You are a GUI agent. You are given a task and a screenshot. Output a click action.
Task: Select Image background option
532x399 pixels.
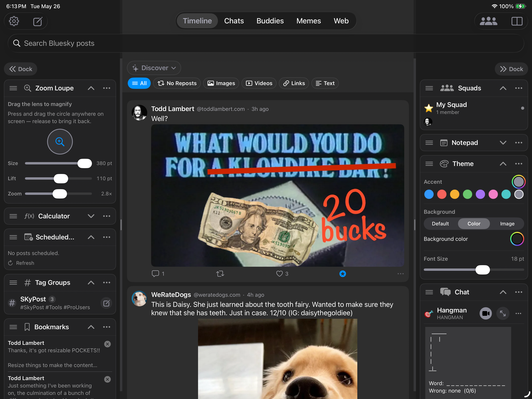click(x=507, y=224)
